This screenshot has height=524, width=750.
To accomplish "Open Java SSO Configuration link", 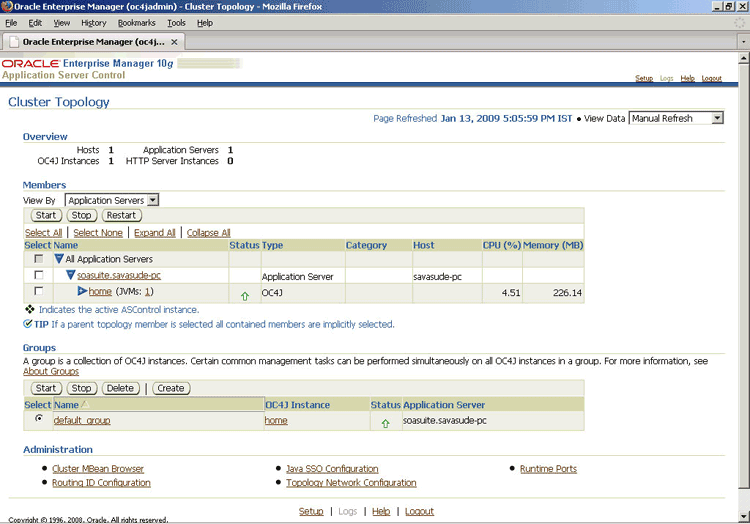I will pyautogui.click(x=332, y=469).
